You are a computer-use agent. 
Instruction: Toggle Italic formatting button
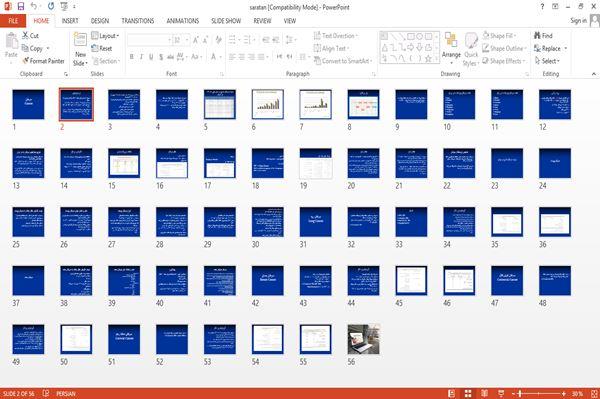(x=141, y=57)
